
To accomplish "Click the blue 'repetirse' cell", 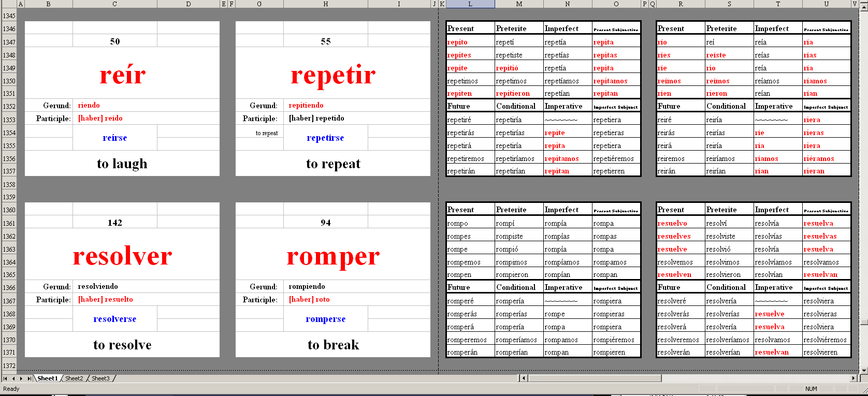I will [326, 138].
